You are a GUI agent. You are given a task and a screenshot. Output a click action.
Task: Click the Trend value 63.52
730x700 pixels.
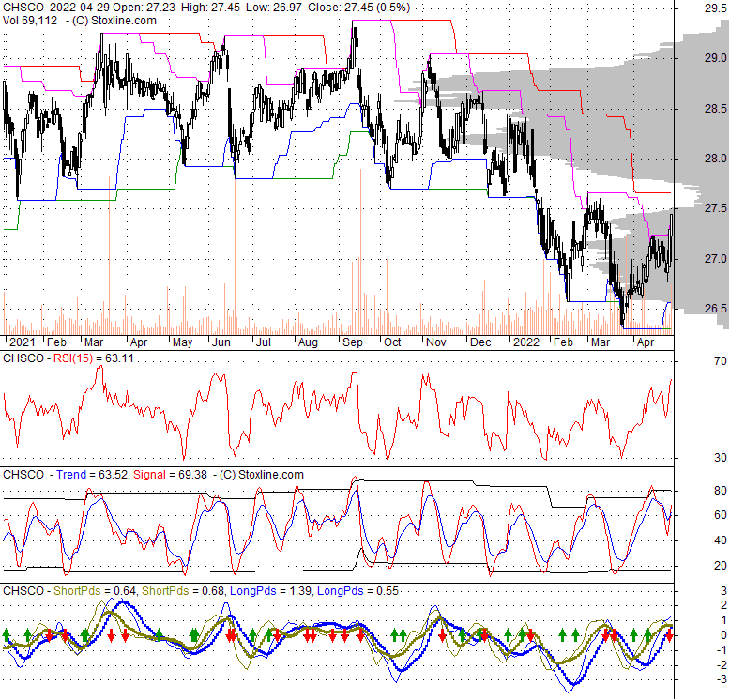coord(113,475)
